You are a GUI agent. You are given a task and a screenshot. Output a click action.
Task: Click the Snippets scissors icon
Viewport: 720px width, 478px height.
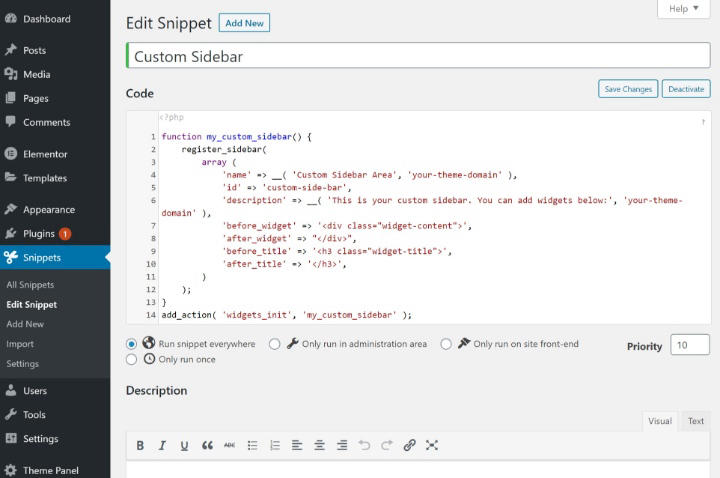click(x=11, y=257)
